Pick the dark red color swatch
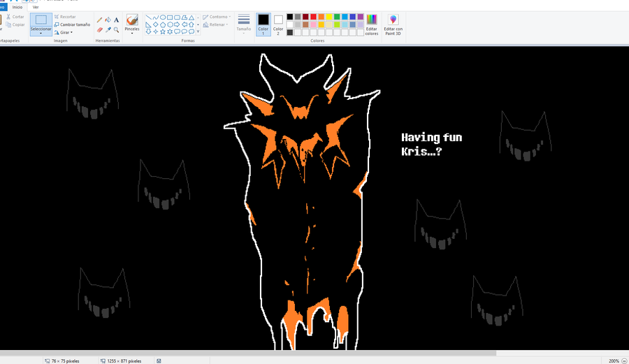629x364 pixels. (305, 17)
